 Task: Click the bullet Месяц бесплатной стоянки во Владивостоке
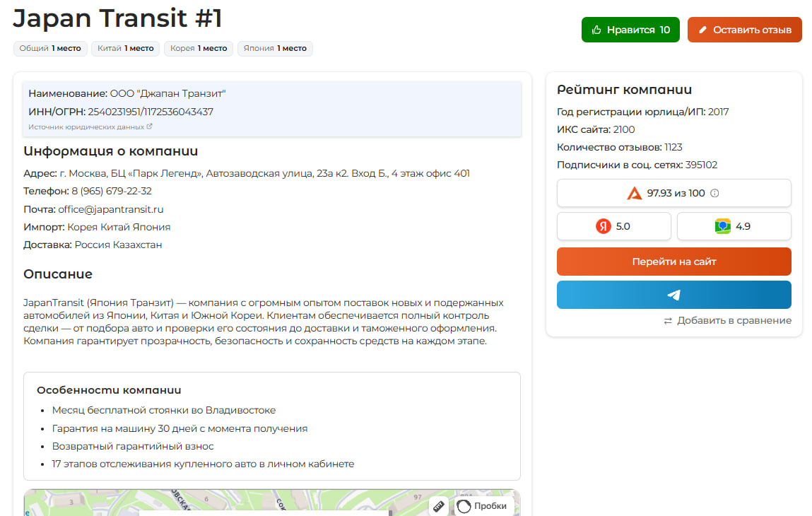(164, 410)
